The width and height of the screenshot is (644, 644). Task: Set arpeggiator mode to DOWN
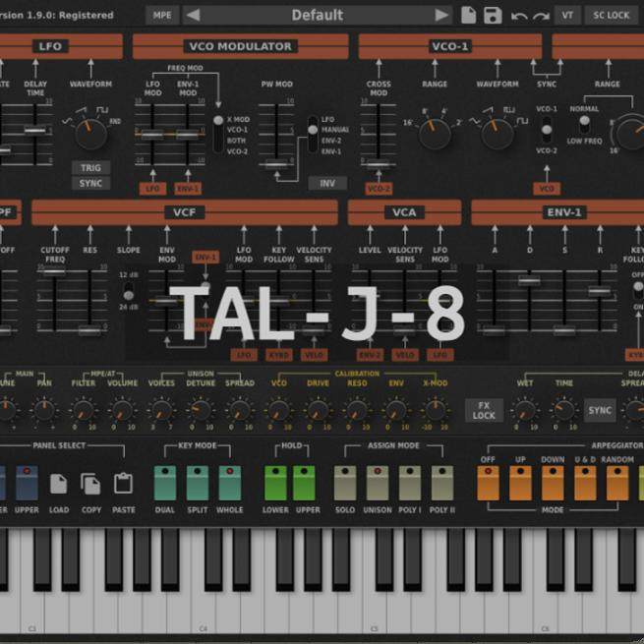(553, 483)
